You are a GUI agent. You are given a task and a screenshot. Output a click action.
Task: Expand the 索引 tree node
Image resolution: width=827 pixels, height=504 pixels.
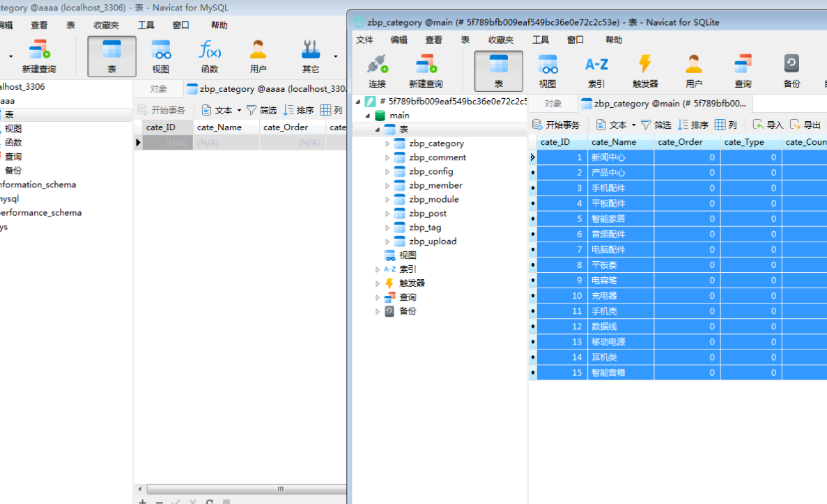coord(377,269)
